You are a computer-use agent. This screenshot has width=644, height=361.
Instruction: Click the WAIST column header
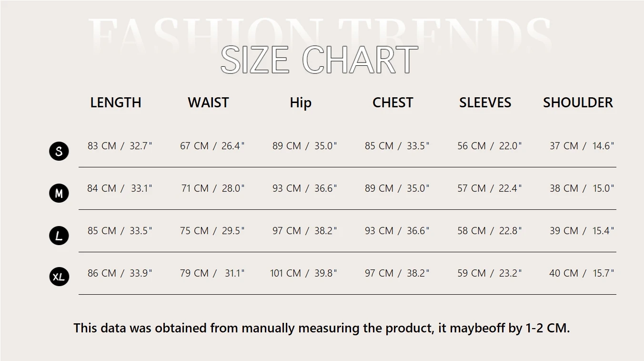(208, 103)
